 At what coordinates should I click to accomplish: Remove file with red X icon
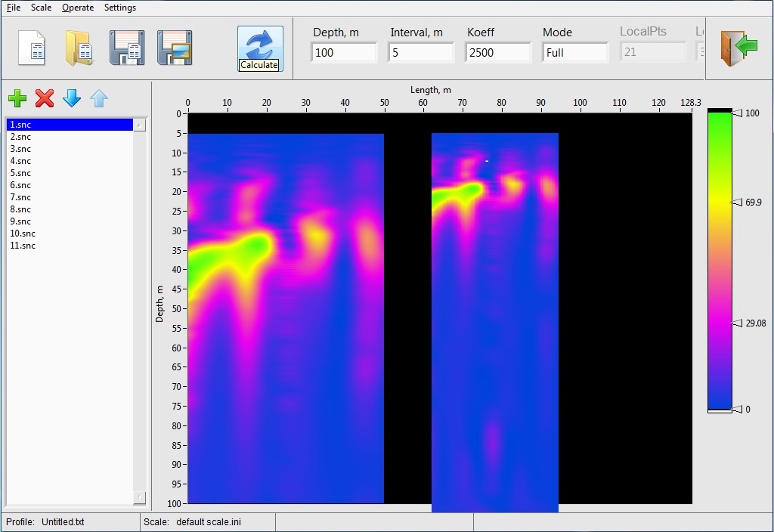tap(45, 98)
